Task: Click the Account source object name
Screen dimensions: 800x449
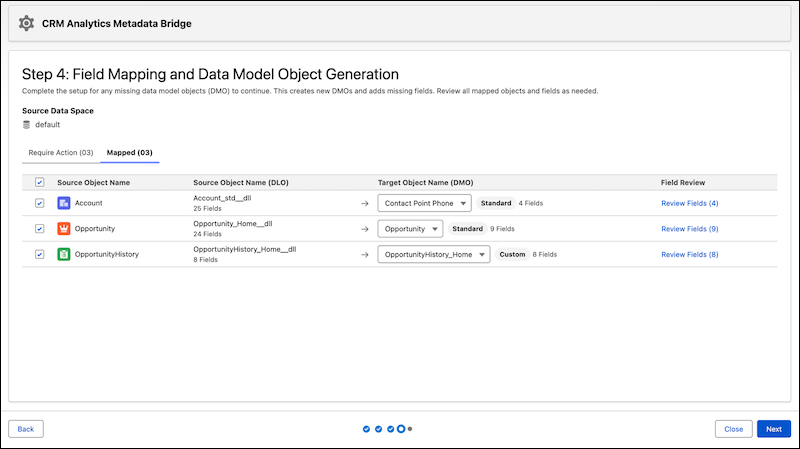Action: coord(89,203)
